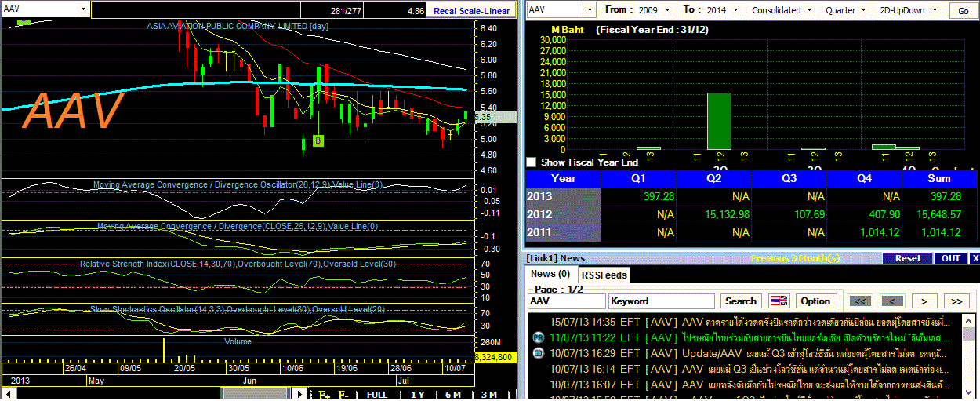The height and width of the screenshot is (401, 980).
Task: Open the financials symbol AAV dropdown
Action: click(590, 10)
